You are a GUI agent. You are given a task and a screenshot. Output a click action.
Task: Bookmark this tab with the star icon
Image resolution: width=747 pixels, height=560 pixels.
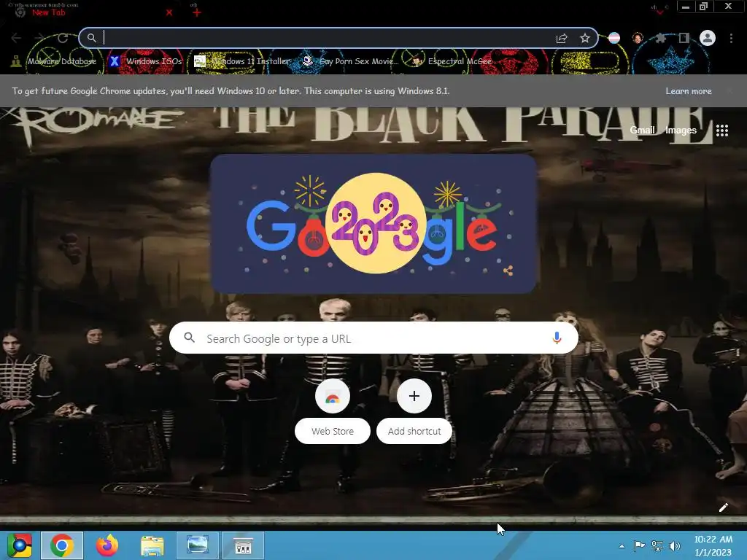click(585, 38)
